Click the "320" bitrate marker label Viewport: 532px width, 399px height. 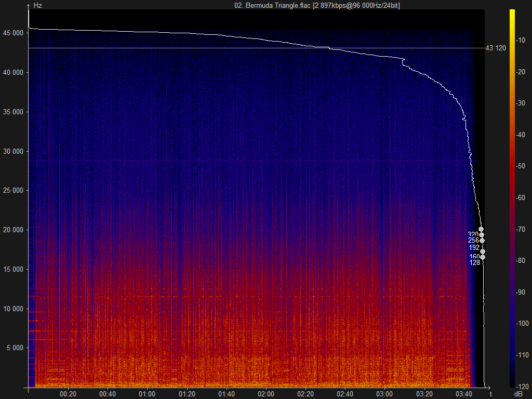click(x=473, y=234)
